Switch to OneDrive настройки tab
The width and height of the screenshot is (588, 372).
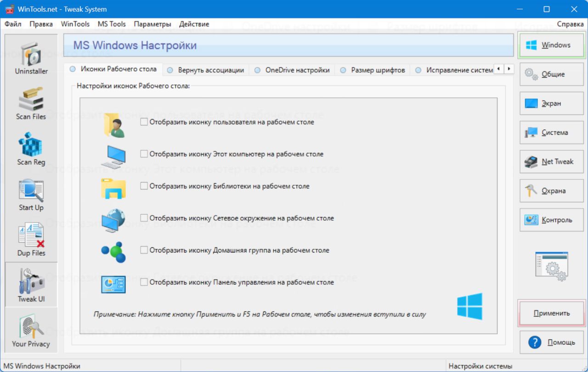(x=292, y=70)
